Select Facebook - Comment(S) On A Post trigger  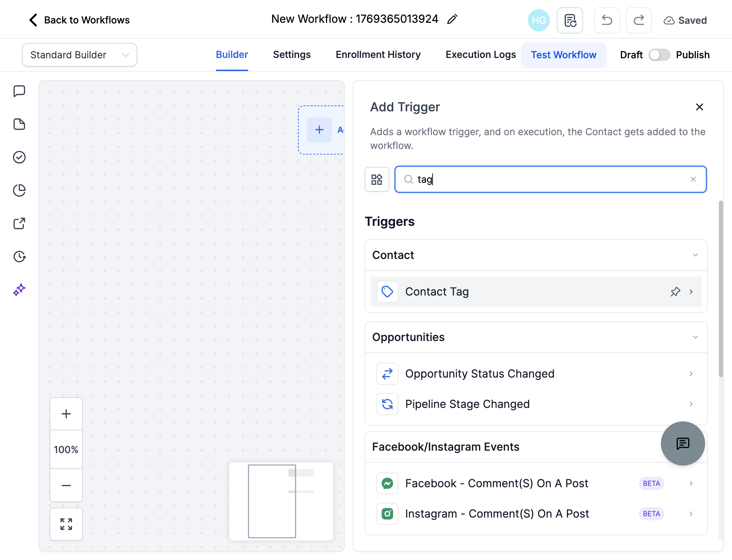536,483
